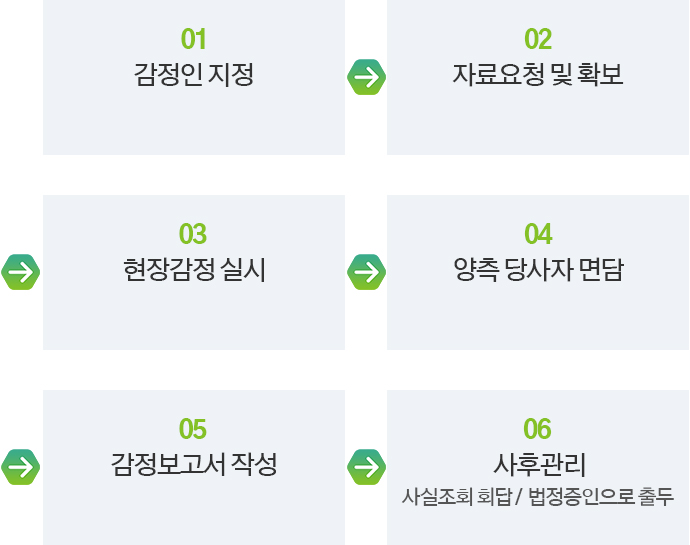Image resolution: width=690 pixels, height=545 pixels.
Task: Click the green step number 01
Action: pyautogui.click(x=193, y=39)
